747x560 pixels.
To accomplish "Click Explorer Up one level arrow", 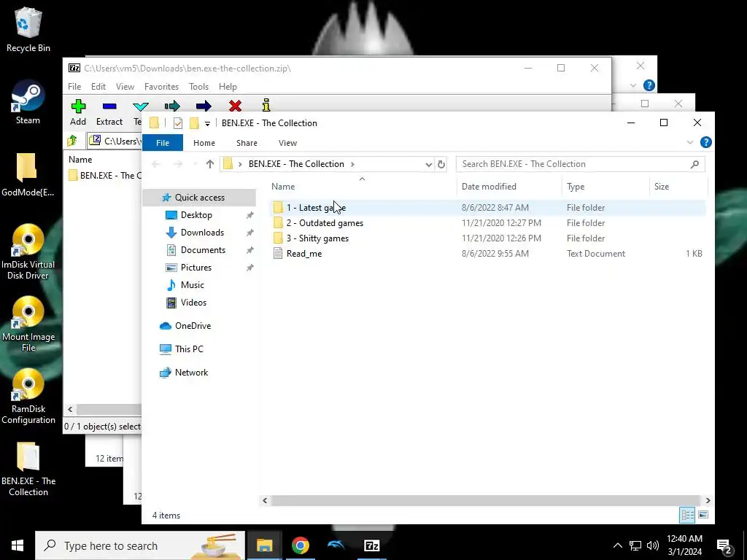I will pyautogui.click(x=209, y=164).
